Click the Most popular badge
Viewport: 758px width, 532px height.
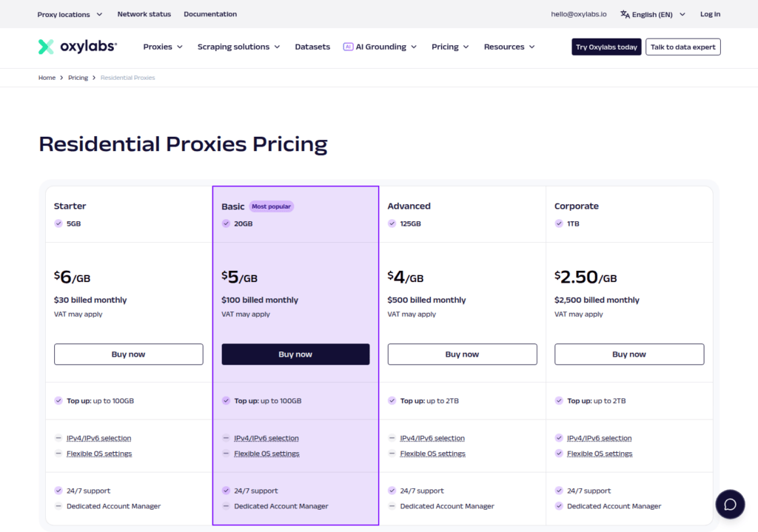coord(271,206)
